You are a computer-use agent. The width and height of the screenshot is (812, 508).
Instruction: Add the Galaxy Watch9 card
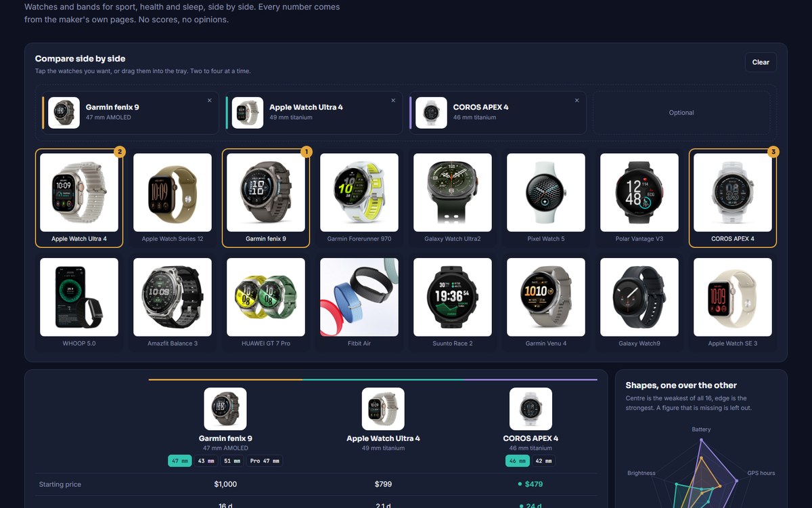click(x=639, y=303)
